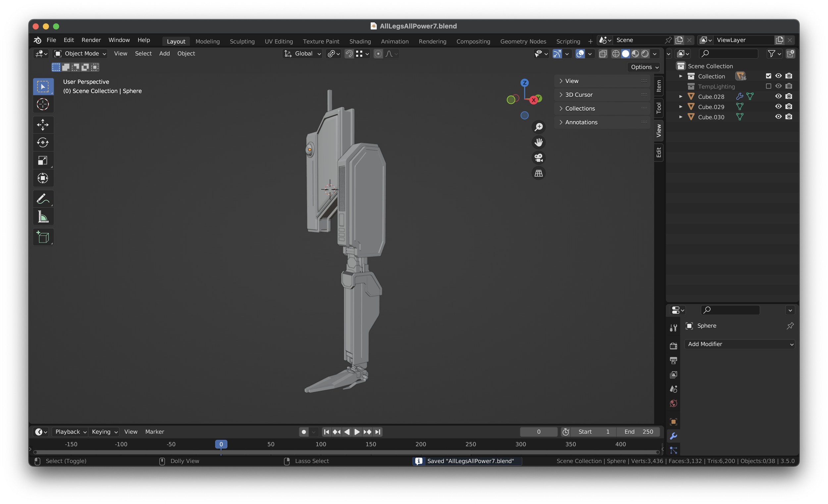Open the Modifier properties wrench tab
This screenshot has height=504, width=828.
pos(673,436)
